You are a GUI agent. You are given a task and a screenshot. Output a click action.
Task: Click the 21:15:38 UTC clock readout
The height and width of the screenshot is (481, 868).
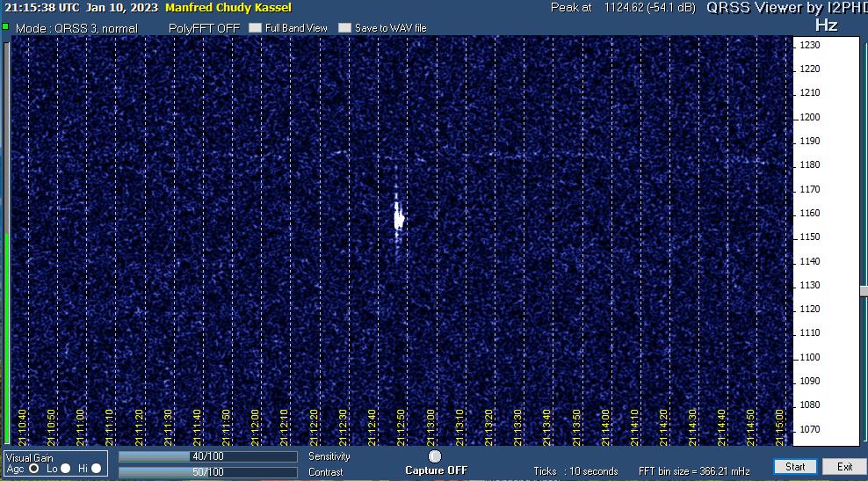(41, 8)
